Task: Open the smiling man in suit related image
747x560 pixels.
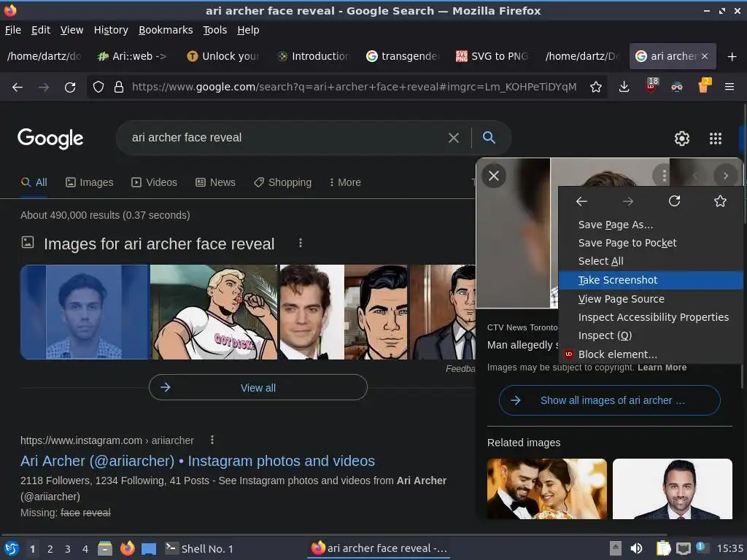Action: click(x=672, y=489)
